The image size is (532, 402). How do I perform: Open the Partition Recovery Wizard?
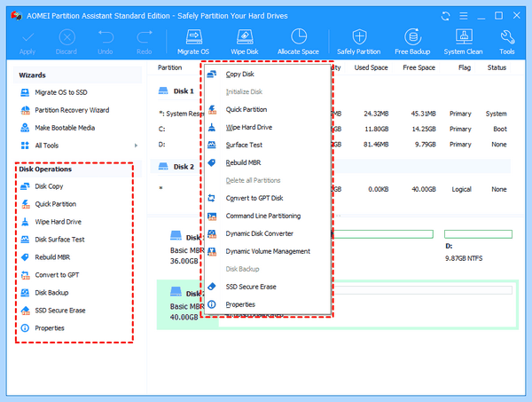tap(72, 110)
